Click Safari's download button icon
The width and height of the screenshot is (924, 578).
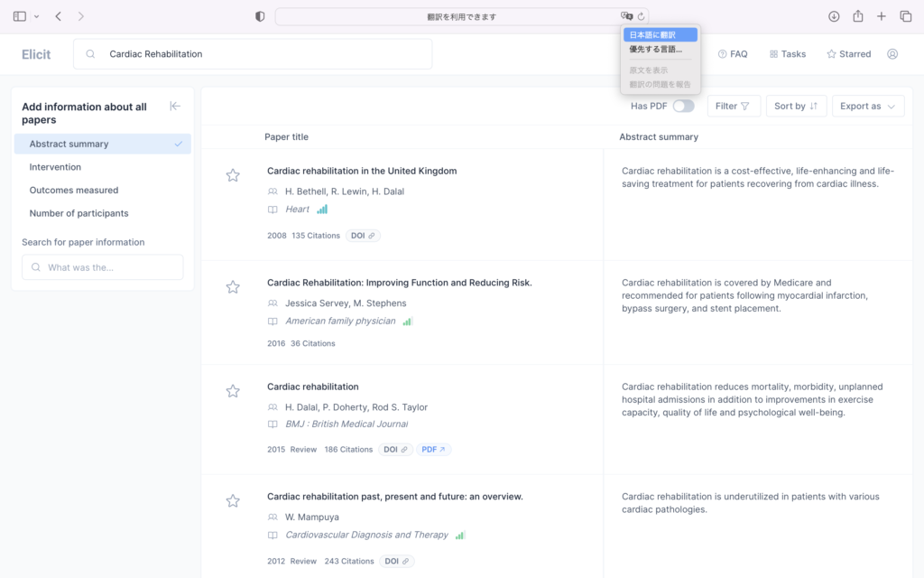click(x=834, y=16)
